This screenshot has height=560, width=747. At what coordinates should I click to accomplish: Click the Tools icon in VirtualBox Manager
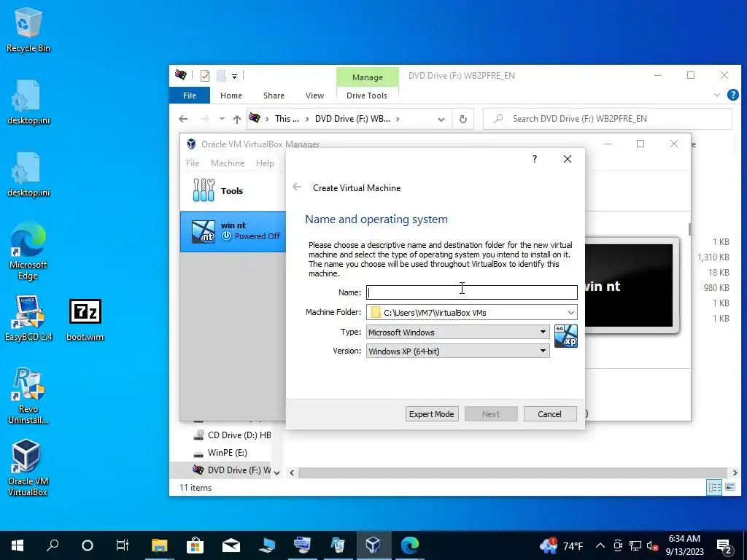[x=204, y=190]
